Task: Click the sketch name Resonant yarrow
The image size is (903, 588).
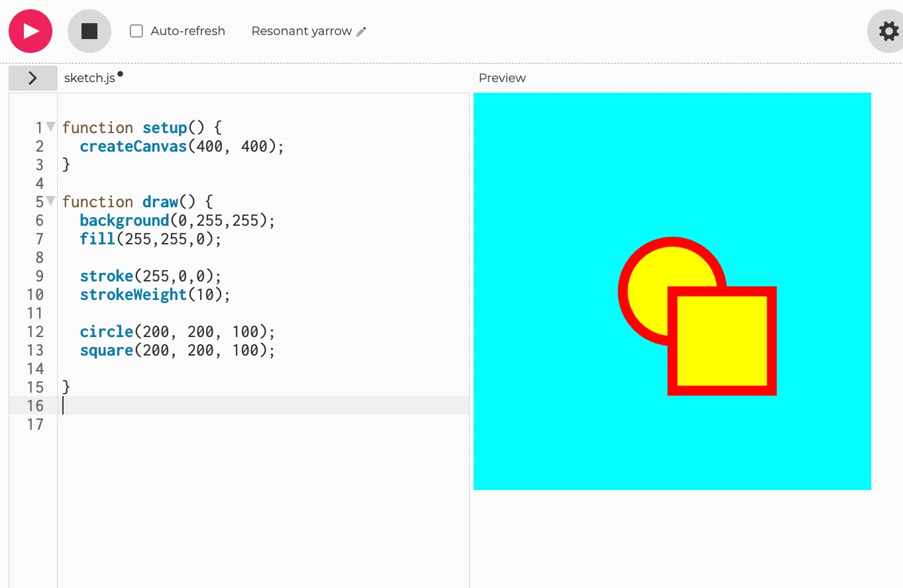Action: click(x=301, y=31)
